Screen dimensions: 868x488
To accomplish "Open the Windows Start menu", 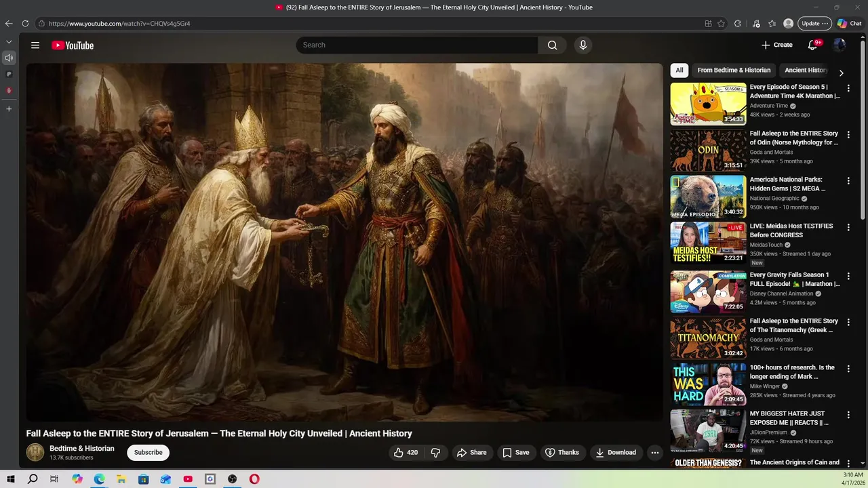I will tap(11, 479).
